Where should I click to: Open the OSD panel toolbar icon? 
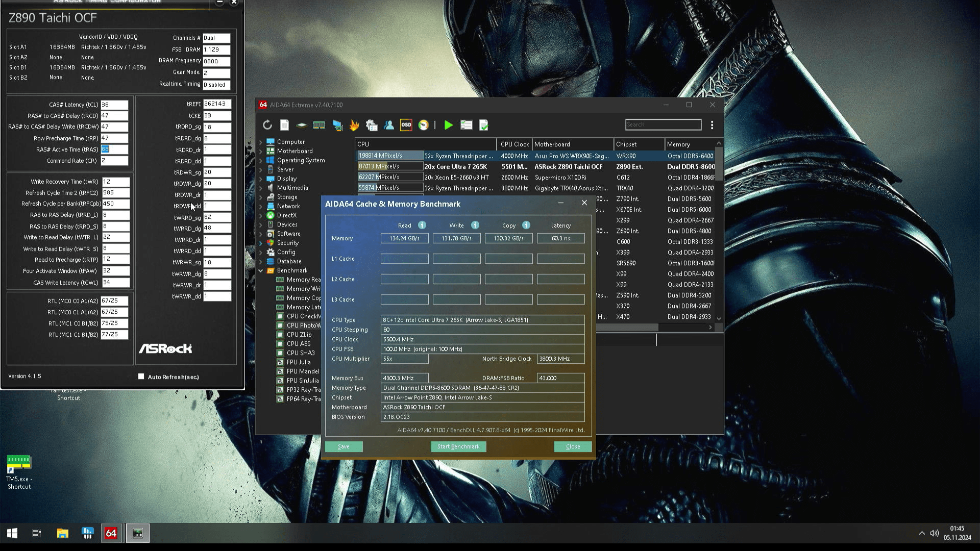tap(406, 125)
